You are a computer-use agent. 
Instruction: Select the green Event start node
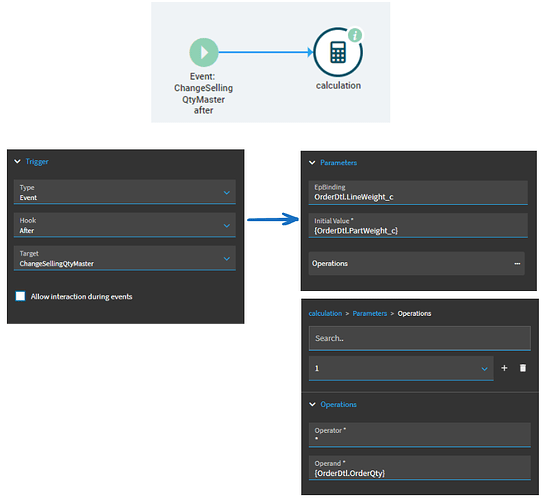click(x=204, y=52)
